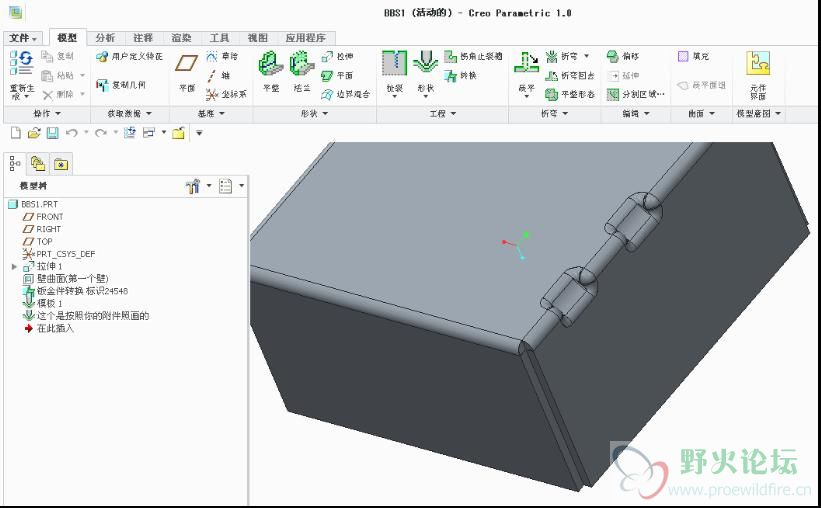Screen dimensions: 821x508
Task: Open the quick access toolbar customize arrow
Action: pyautogui.click(x=199, y=133)
